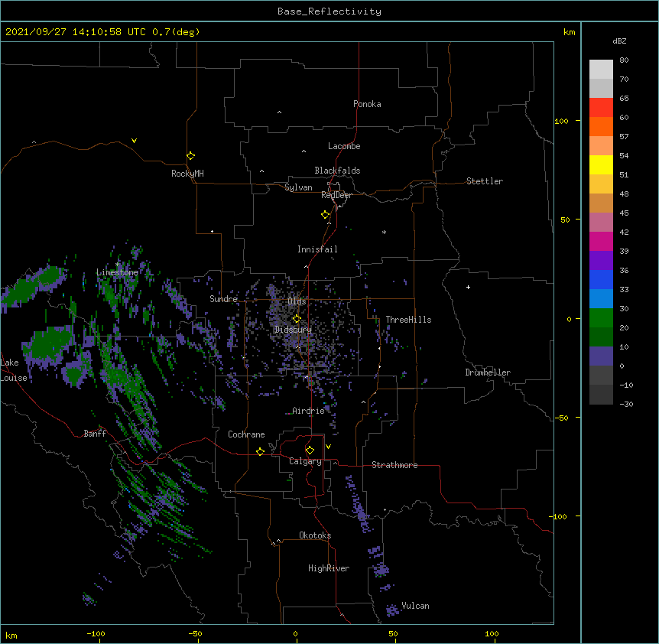Click the yellow diamond marker southeast of Cochrane

pyautogui.click(x=260, y=451)
